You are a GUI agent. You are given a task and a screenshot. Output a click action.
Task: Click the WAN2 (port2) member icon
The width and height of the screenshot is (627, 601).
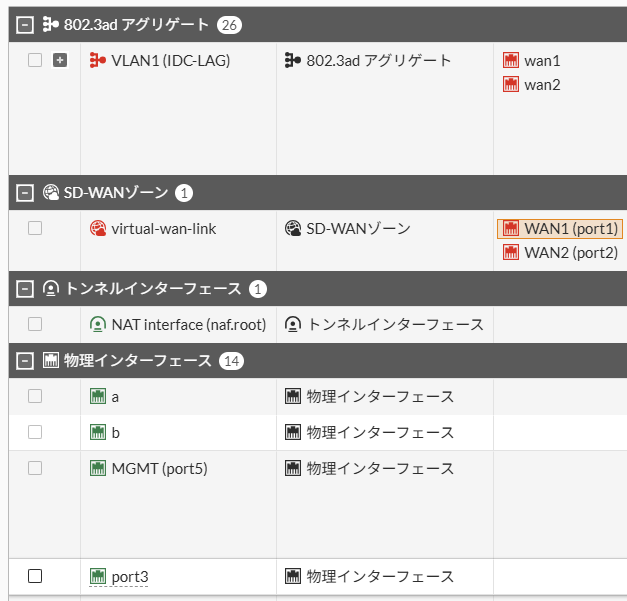(511, 253)
